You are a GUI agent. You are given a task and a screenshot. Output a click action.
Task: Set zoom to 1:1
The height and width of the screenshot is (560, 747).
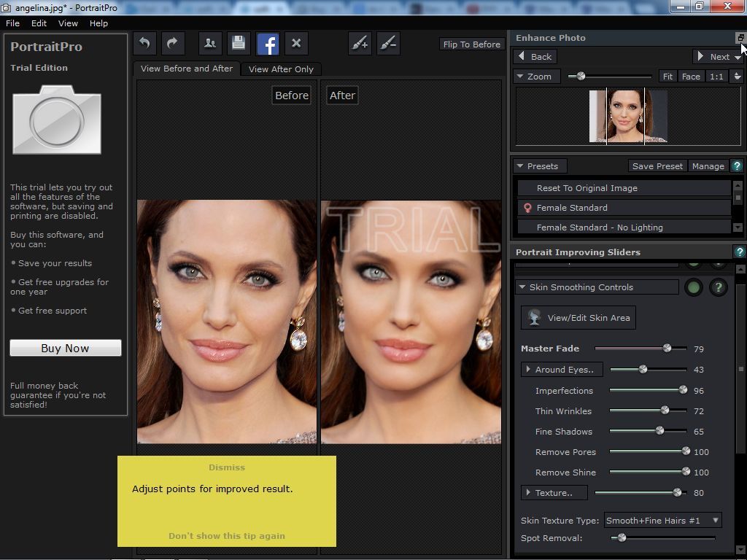tap(716, 76)
